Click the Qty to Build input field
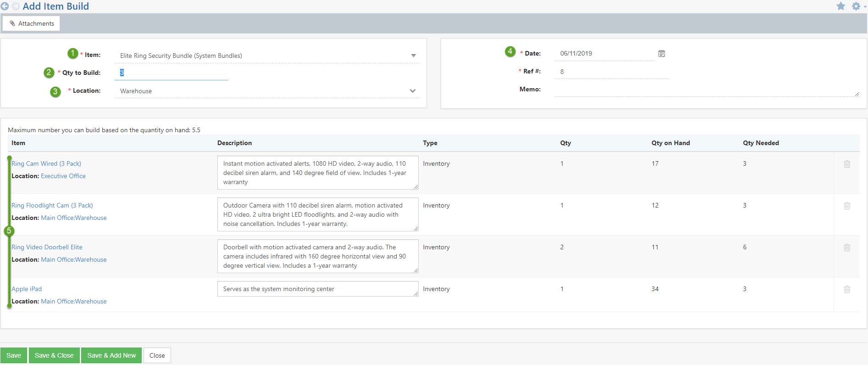The width and height of the screenshot is (868, 365). [x=171, y=73]
